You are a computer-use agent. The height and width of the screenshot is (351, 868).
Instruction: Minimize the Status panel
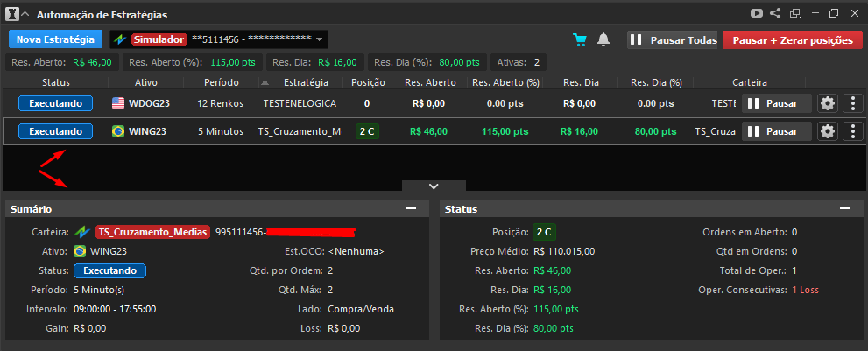point(844,208)
